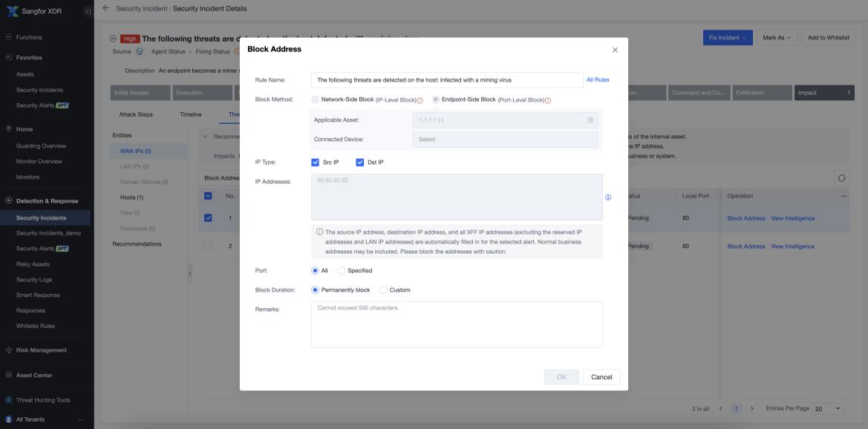Image resolution: width=868 pixels, height=429 pixels.
Task: Click the Home section icon
Action: [8, 129]
